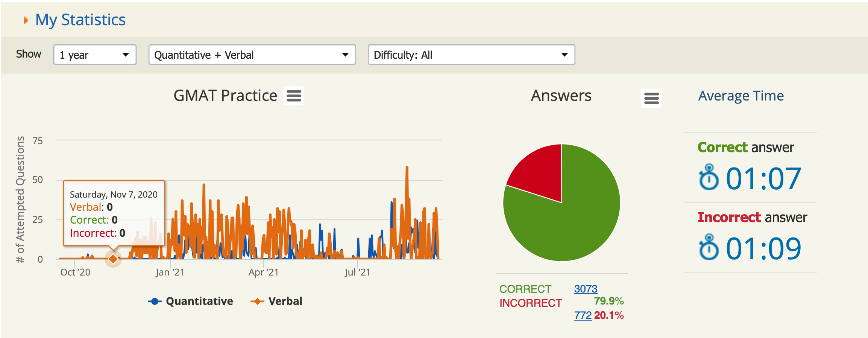This screenshot has height=338, width=868.
Task: Click the Incorrect answer label
Action: coord(752,217)
